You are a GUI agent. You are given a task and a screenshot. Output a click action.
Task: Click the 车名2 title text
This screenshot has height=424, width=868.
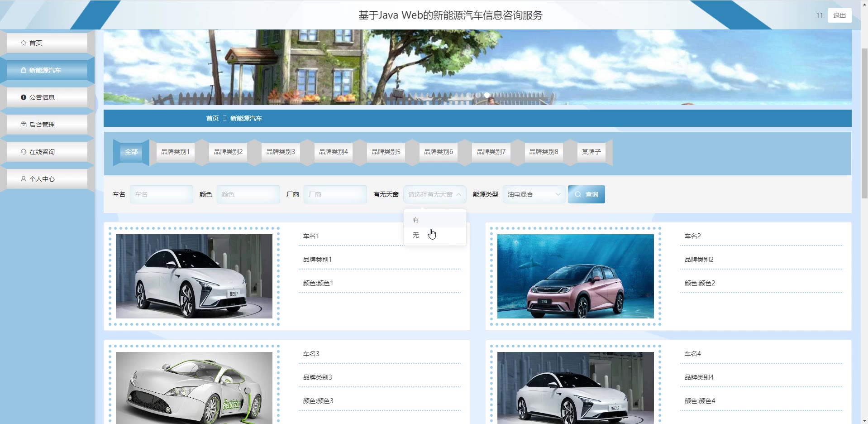pyautogui.click(x=693, y=236)
